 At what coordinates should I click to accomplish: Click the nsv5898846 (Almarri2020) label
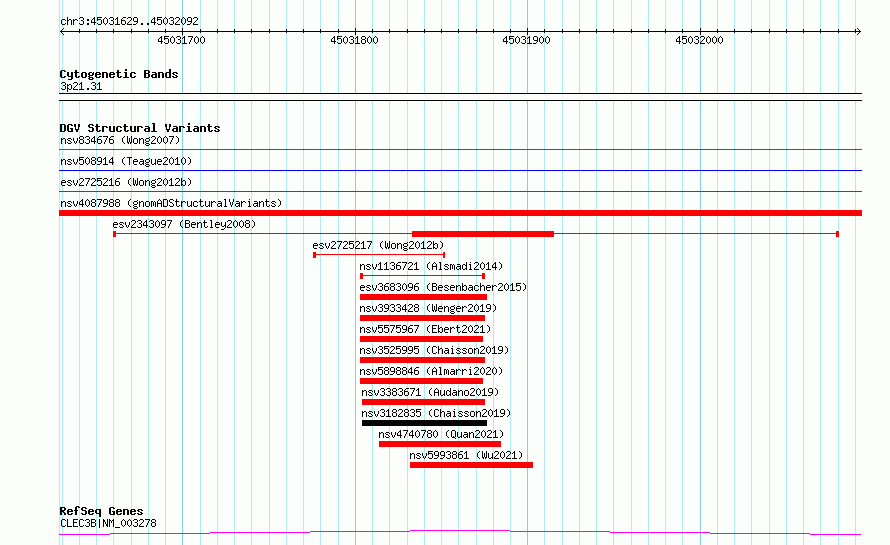coord(432,371)
